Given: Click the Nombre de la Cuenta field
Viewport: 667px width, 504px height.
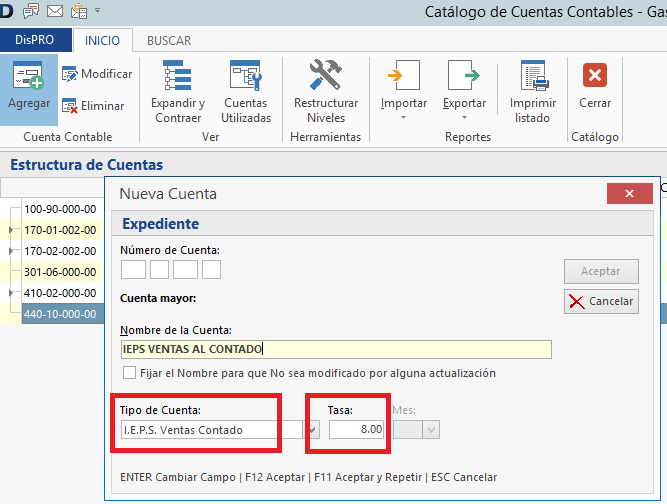Looking at the screenshot, I should coord(335,349).
